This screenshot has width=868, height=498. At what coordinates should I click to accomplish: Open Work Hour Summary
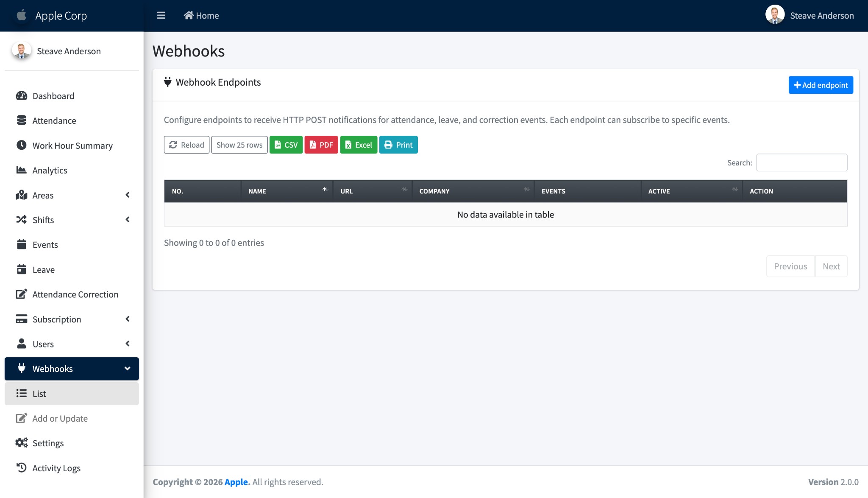[72, 145]
